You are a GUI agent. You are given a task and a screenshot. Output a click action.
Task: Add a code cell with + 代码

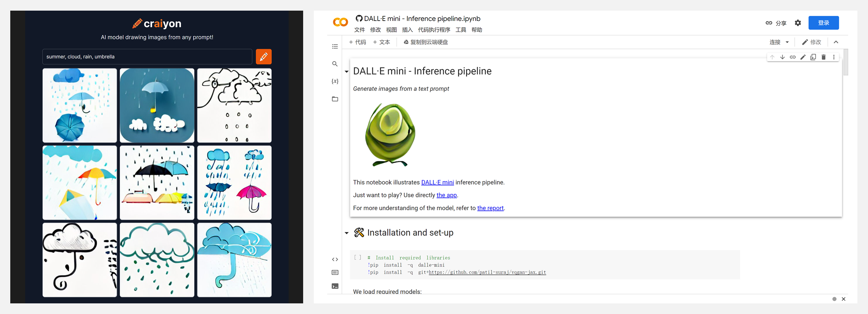point(357,42)
